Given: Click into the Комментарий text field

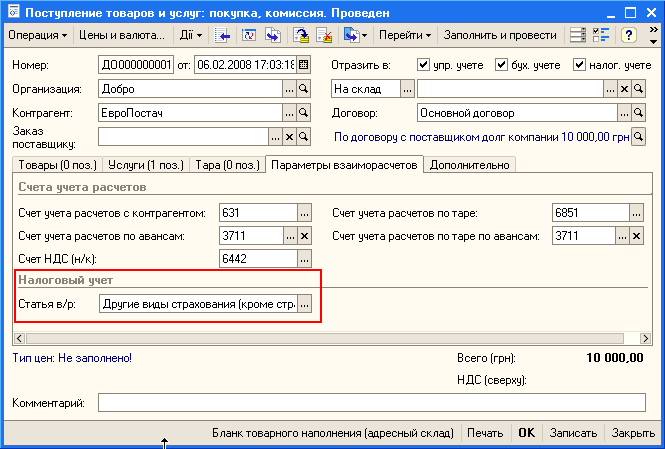Looking at the screenshot, I should click(370, 403).
